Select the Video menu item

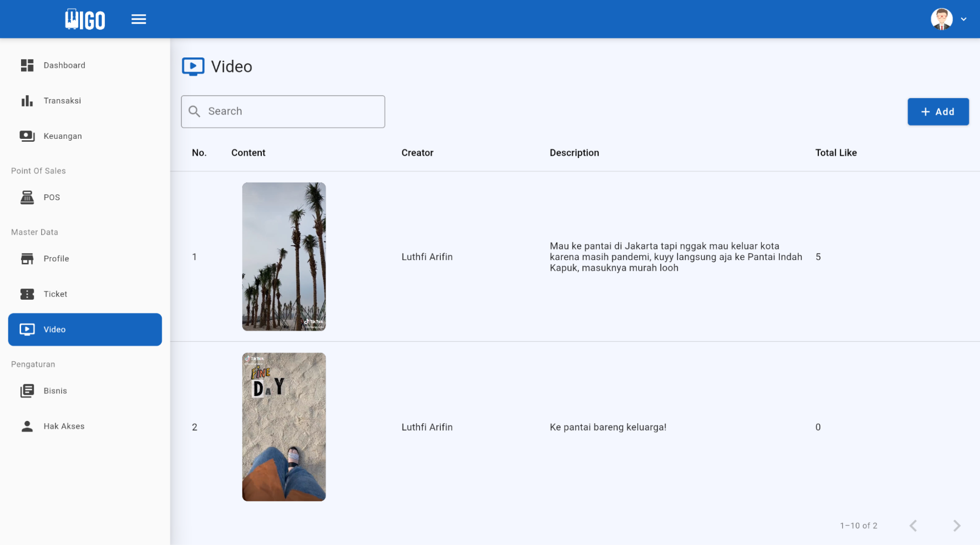pyautogui.click(x=85, y=329)
